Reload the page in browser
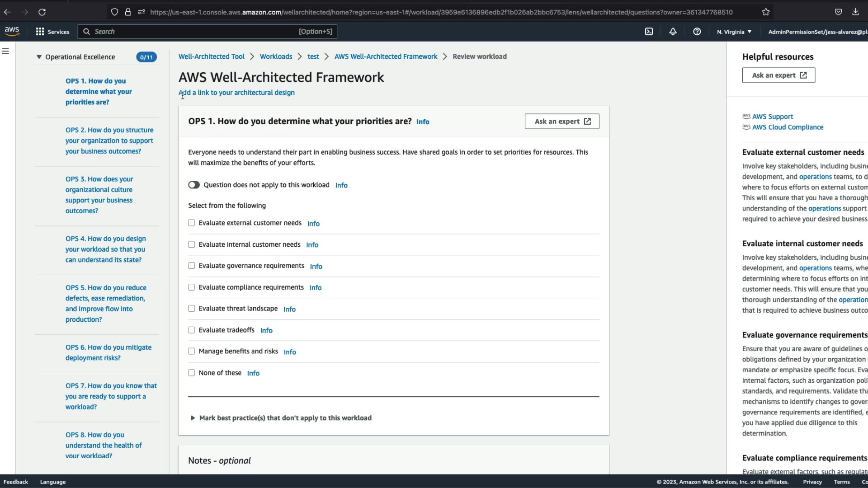The width and height of the screenshot is (868, 488). pos(42,12)
